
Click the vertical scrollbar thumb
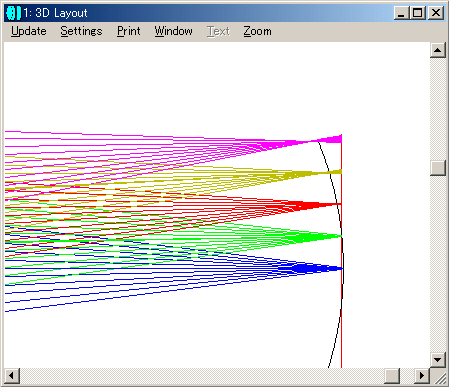coord(438,168)
